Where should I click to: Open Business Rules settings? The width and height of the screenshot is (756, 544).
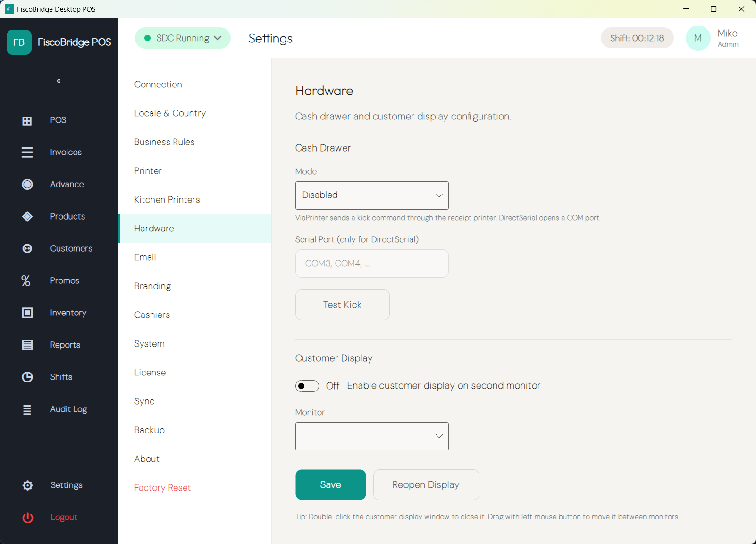(x=195, y=142)
